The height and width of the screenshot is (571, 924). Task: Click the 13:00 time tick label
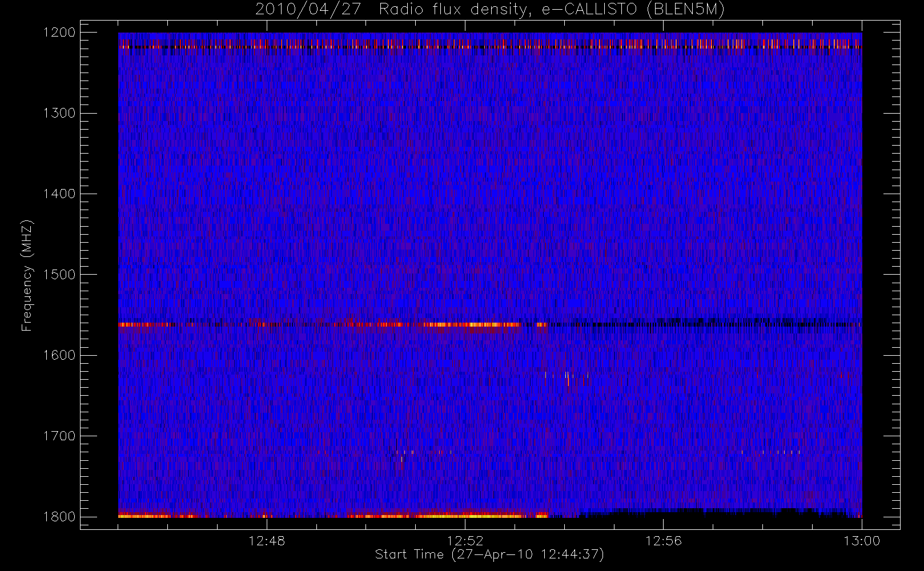pos(862,540)
